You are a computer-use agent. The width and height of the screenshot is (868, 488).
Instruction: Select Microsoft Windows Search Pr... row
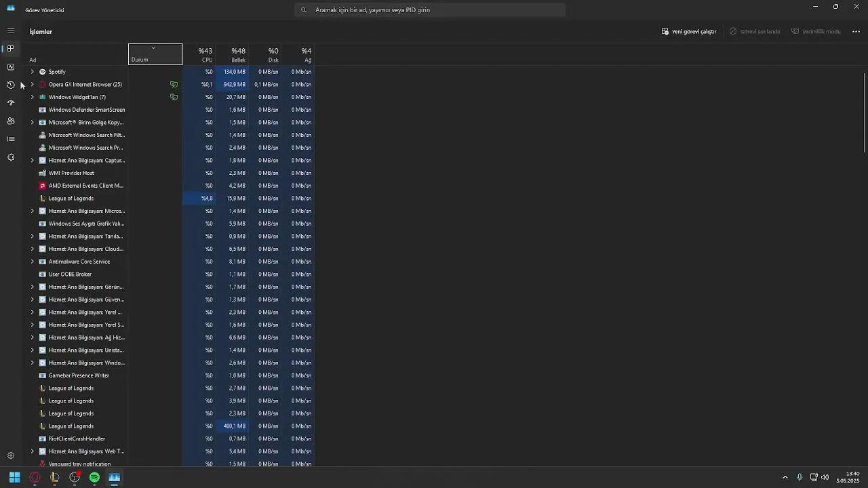(170, 148)
